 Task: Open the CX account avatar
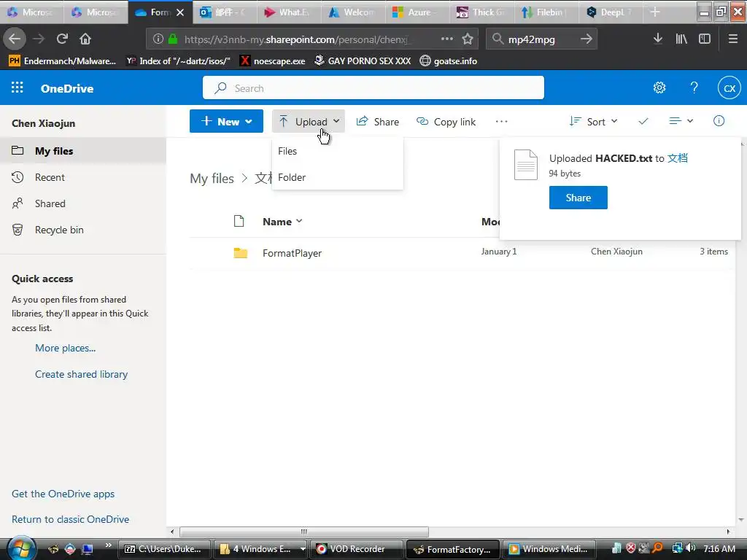[x=729, y=88]
